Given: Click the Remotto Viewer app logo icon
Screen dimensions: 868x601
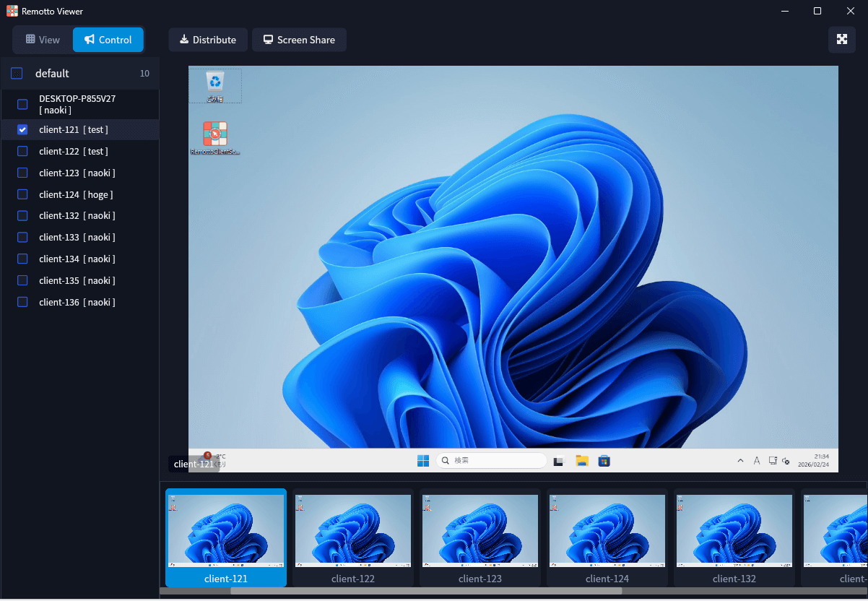Looking at the screenshot, I should click(x=12, y=11).
